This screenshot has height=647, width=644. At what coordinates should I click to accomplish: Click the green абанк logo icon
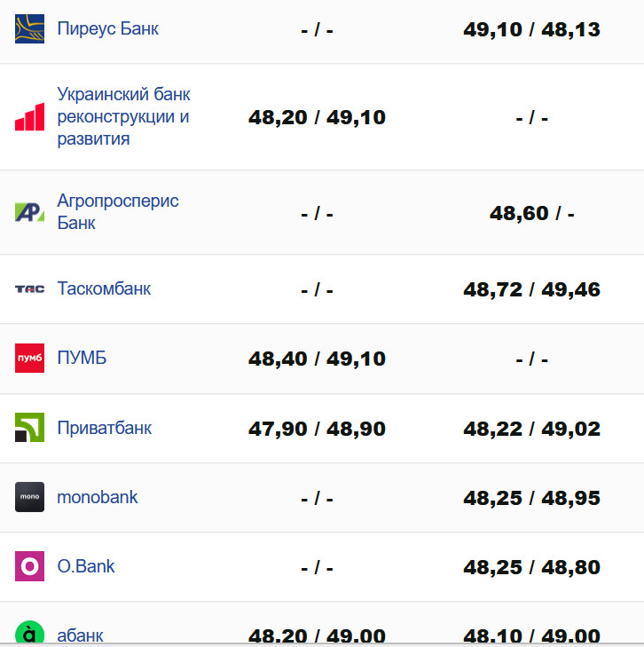29,634
